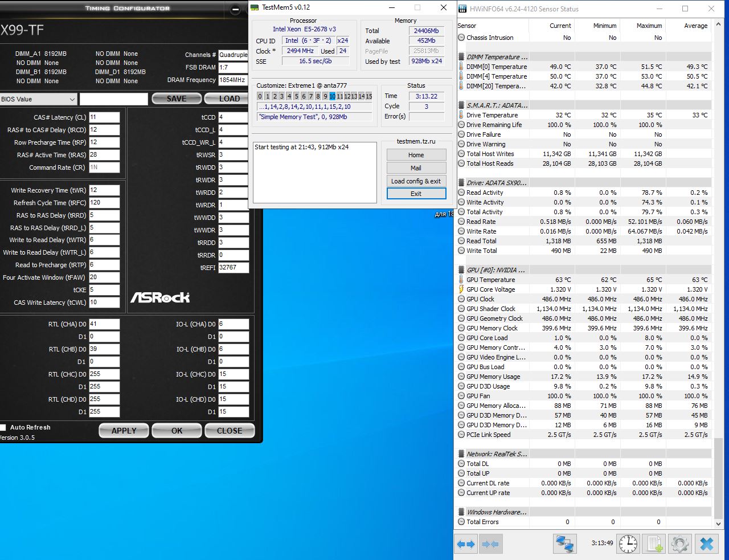Click the TestMem5 title bar memory icon

255,7
